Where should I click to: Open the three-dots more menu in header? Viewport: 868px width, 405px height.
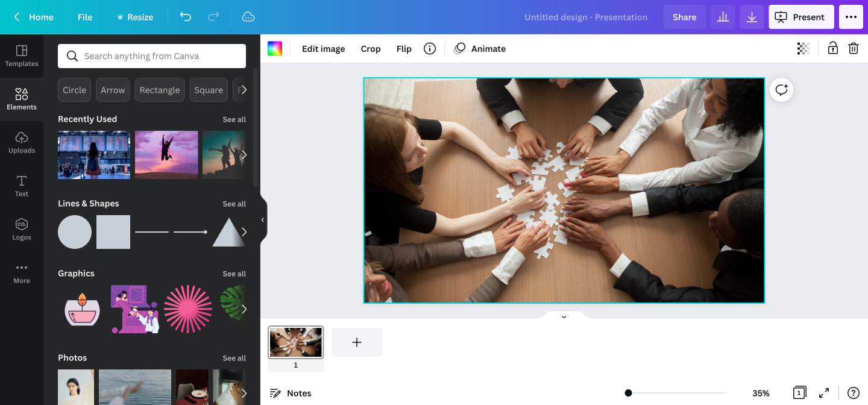[851, 17]
